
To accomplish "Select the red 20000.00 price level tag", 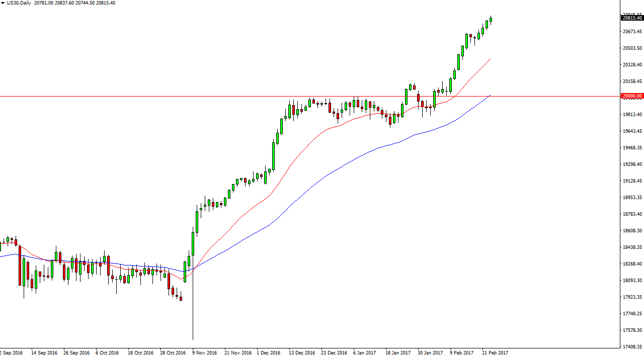I will tap(631, 96).
